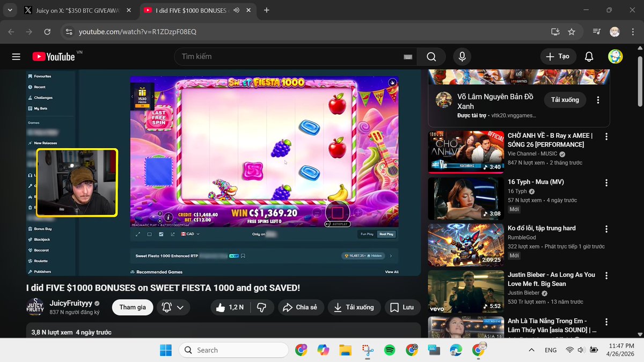
Task: Open CHỜ ANH VỀ video thumbnail
Action: tap(466, 152)
